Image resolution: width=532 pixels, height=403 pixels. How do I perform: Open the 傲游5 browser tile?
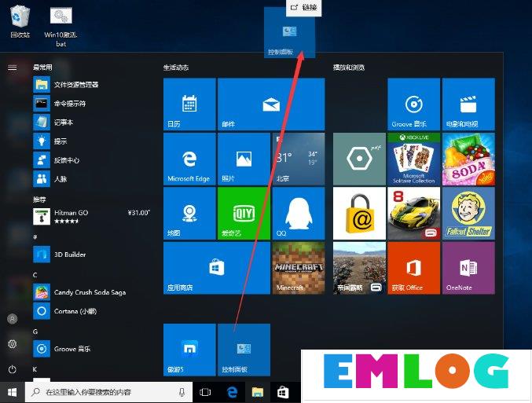tap(189, 350)
